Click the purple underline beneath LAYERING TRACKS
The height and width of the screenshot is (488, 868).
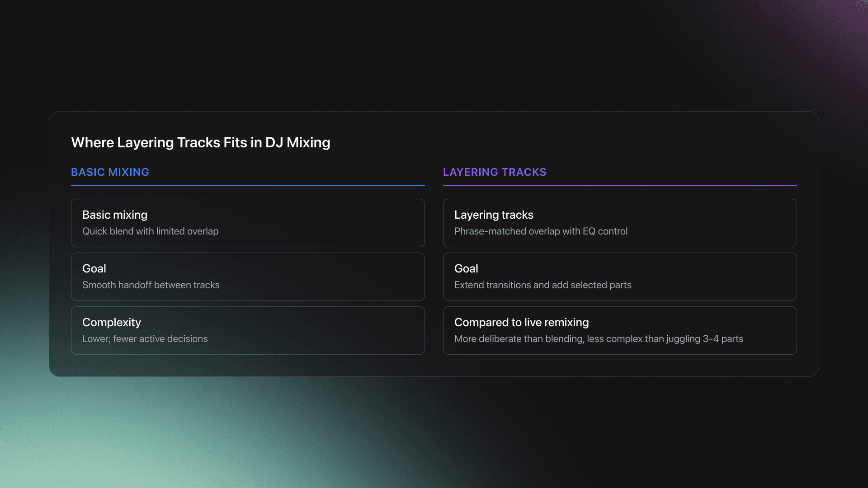tap(620, 186)
